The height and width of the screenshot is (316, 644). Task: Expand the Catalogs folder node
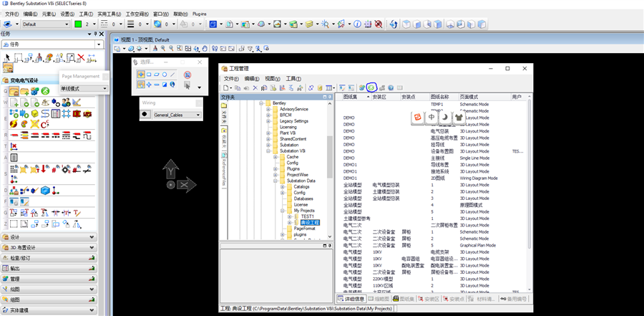(282, 187)
